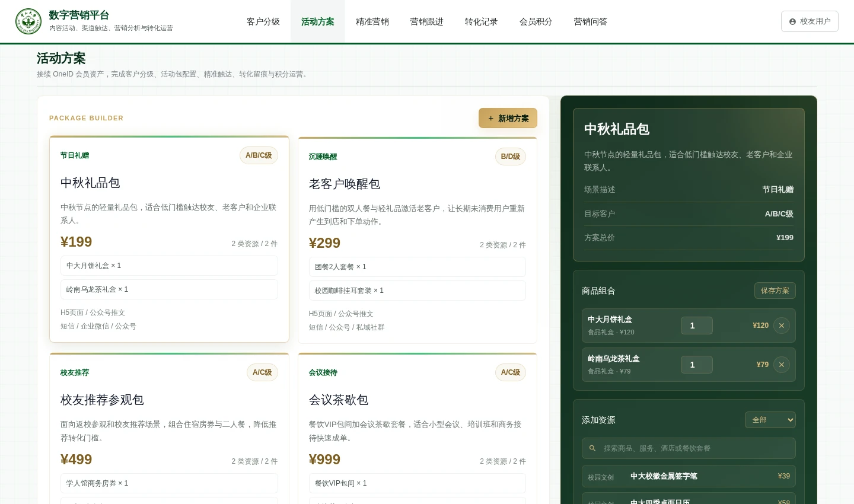This screenshot has height=504, width=854.
Task: Open the 营销跟进 tab
Action: [x=427, y=21]
